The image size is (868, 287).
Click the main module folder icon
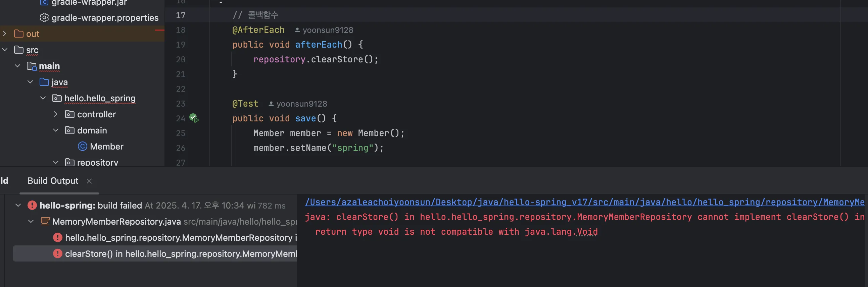click(32, 66)
